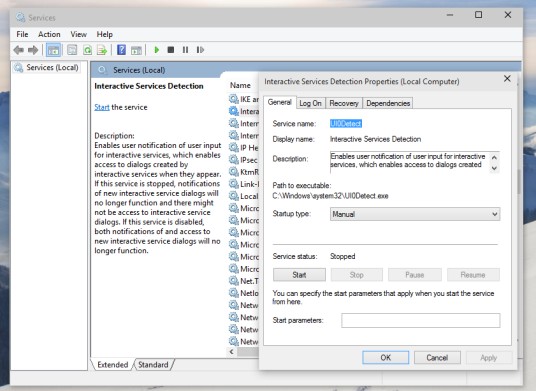The height and width of the screenshot is (391, 536).
Task: Toggle the Show/Hide Console Tree icon
Action: pyautogui.click(x=53, y=50)
